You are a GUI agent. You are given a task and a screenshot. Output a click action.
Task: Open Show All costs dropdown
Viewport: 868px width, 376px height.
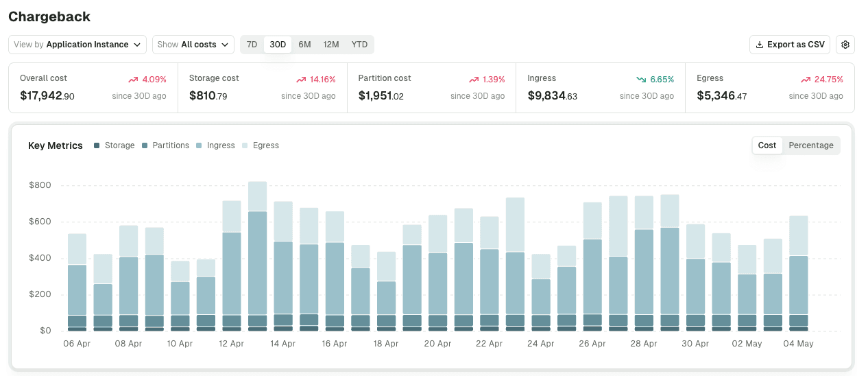pos(193,45)
